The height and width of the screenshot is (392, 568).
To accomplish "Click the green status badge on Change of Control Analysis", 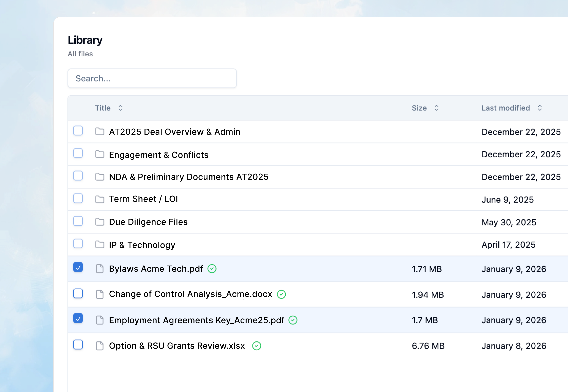I will [x=281, y=294].
